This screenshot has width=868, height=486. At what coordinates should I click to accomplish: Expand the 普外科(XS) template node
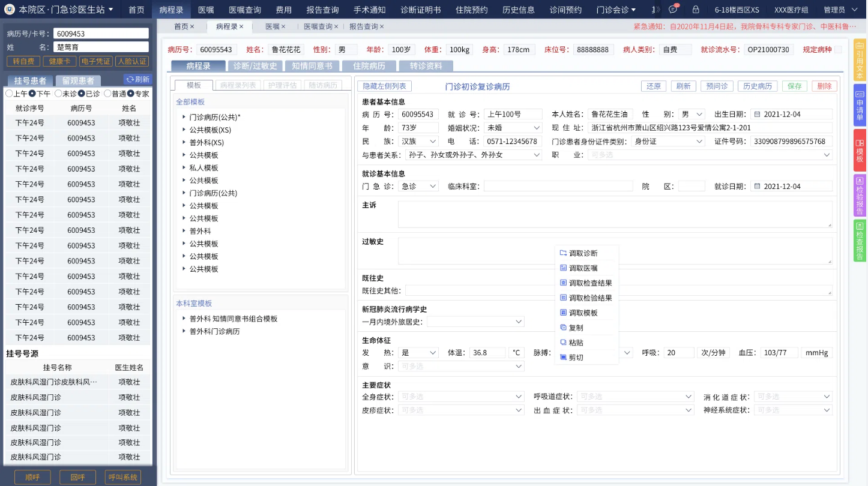184,142
